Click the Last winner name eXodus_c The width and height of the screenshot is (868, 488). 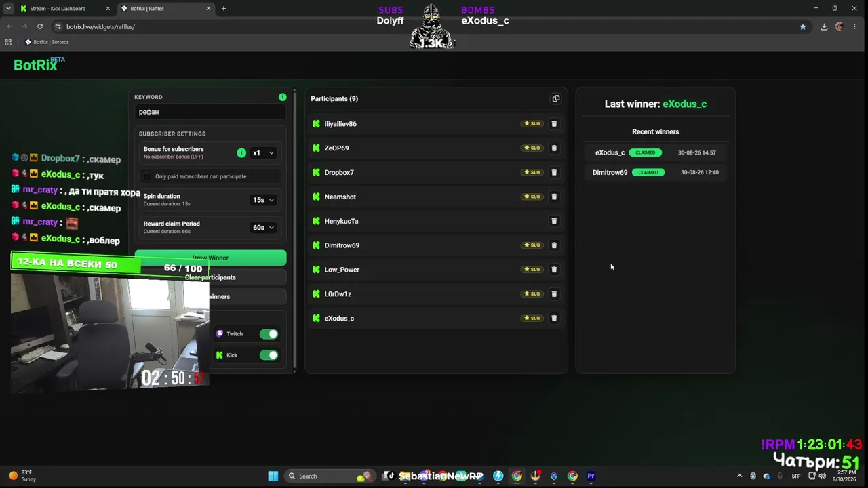pos(684,104)
